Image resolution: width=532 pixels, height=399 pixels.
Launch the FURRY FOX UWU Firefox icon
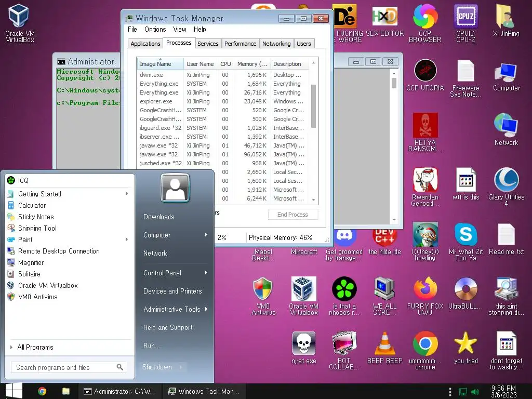[425, 296]
